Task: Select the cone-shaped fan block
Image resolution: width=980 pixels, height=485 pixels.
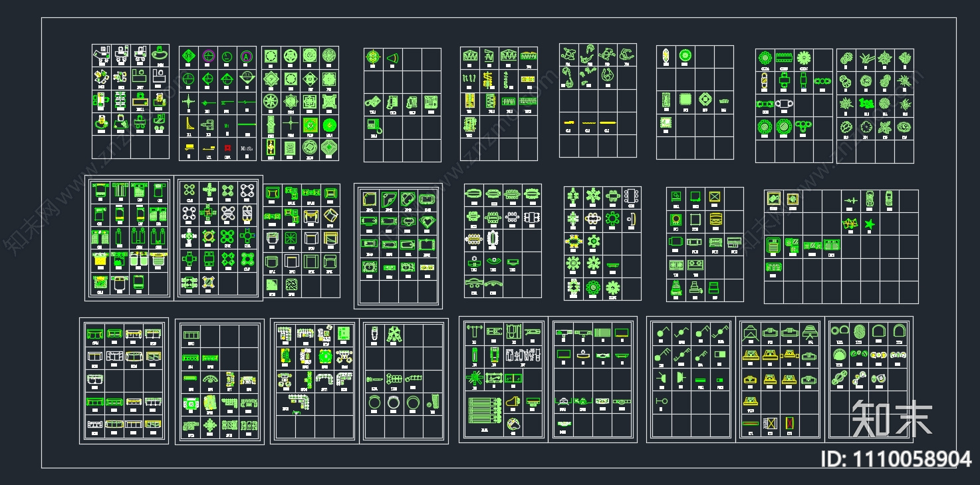Action: coord(393,59)
